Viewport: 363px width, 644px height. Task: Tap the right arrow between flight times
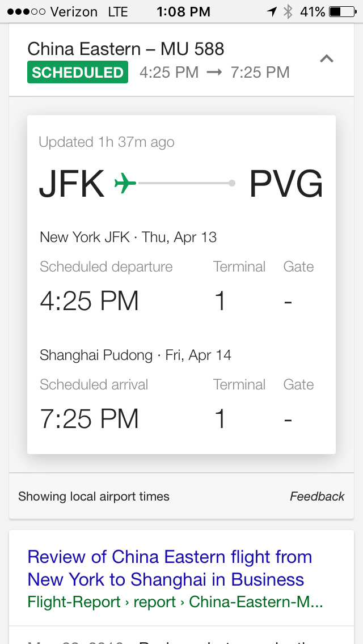214,73
